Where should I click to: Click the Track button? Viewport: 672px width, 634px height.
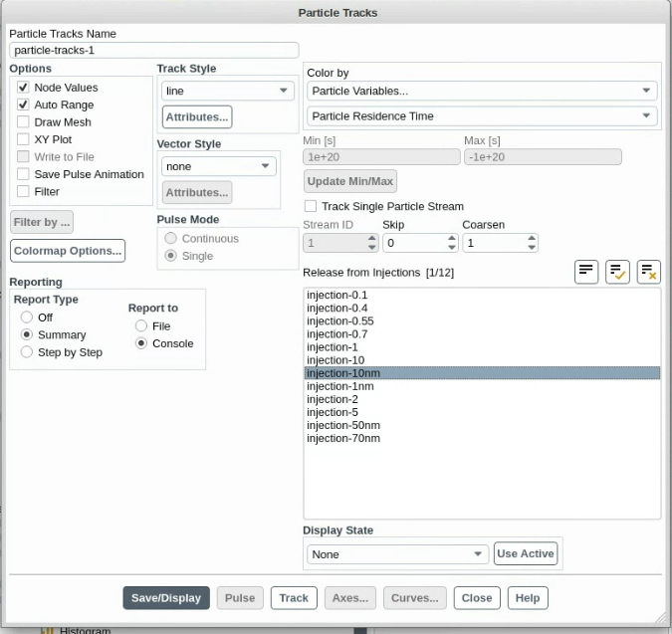(293, 598)
